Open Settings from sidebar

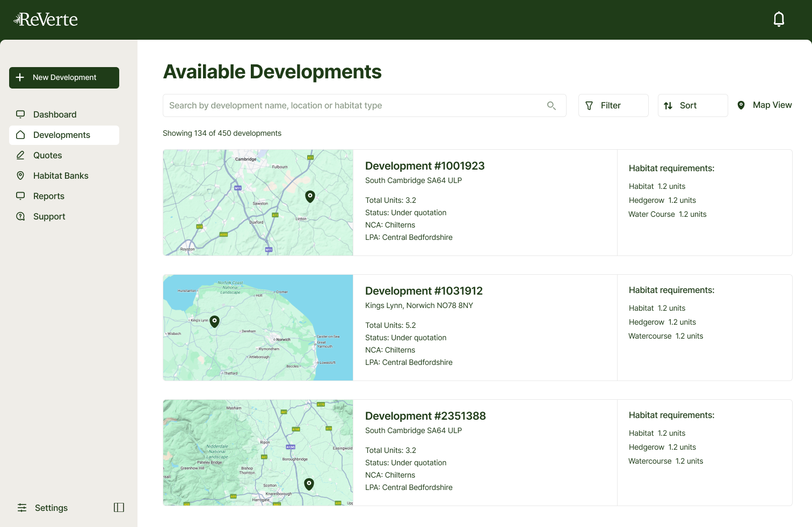tap(51, 508)
